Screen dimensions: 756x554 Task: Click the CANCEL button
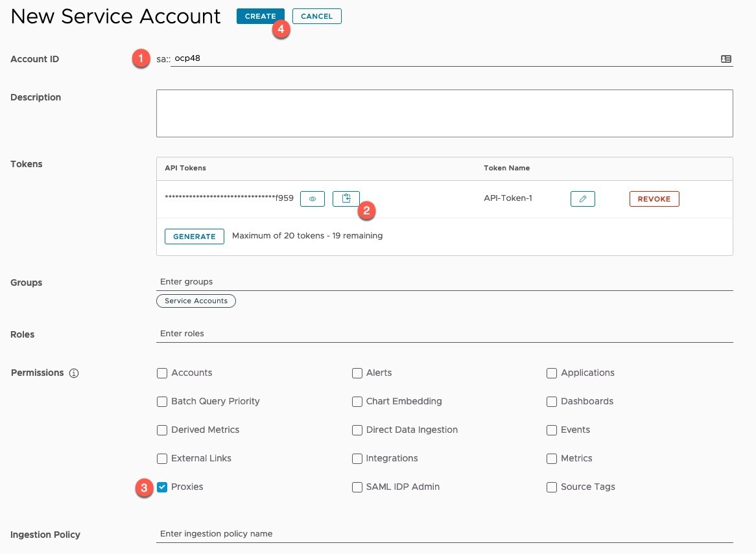click(317, 16)
